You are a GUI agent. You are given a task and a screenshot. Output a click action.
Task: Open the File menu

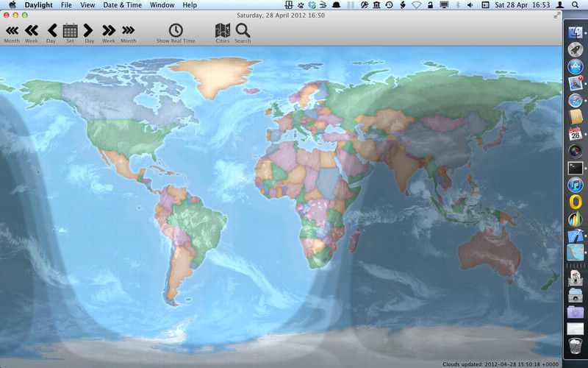click(x=66, y=5)
